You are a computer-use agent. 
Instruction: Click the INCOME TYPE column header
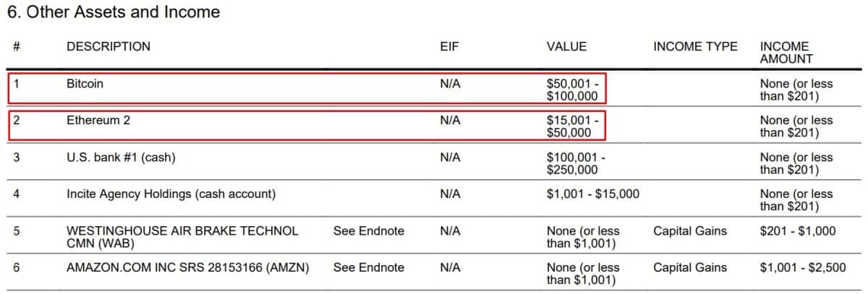(695, 47)
